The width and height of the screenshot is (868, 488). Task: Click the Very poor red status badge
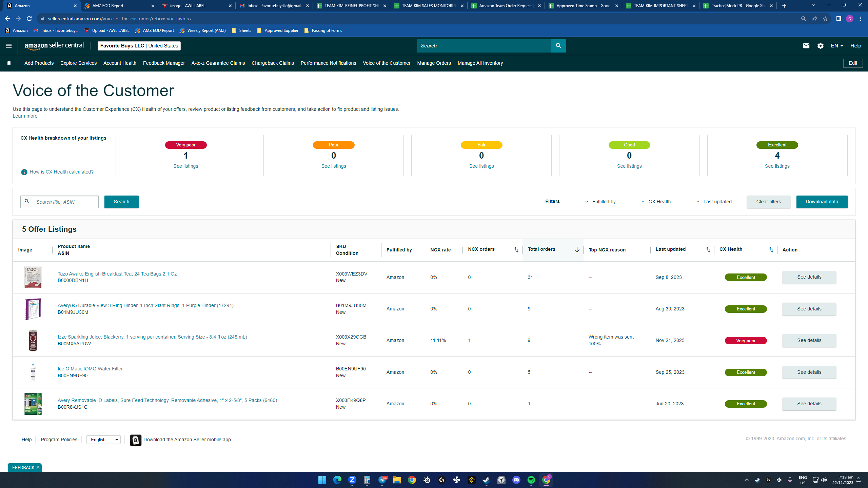pyautogui.click(x=746, y=341)
